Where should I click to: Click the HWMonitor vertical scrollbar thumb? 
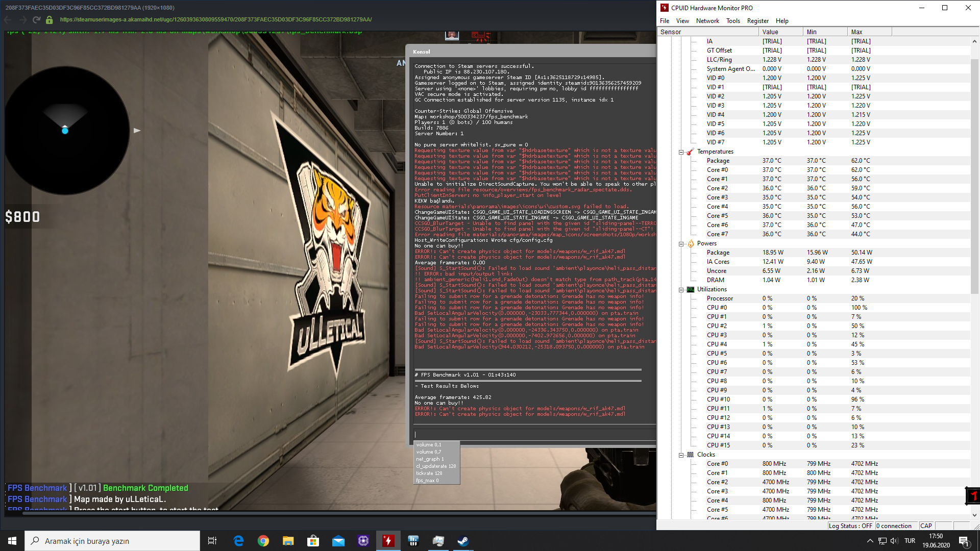(974, 176)
